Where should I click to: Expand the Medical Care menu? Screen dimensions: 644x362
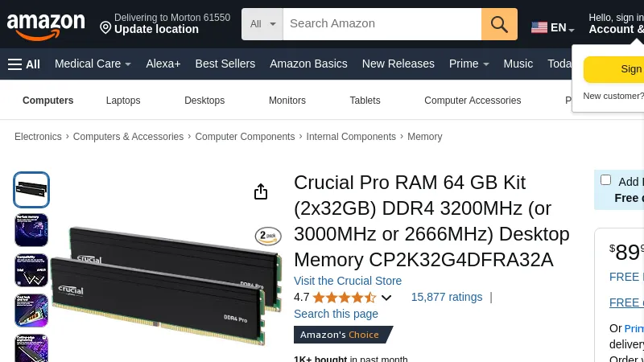tap(93, 64)
